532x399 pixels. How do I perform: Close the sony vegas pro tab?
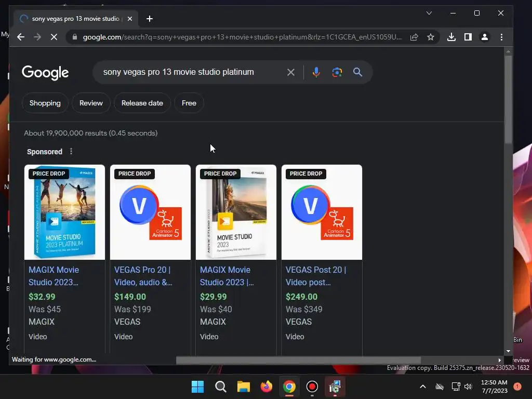click(129, 19)
